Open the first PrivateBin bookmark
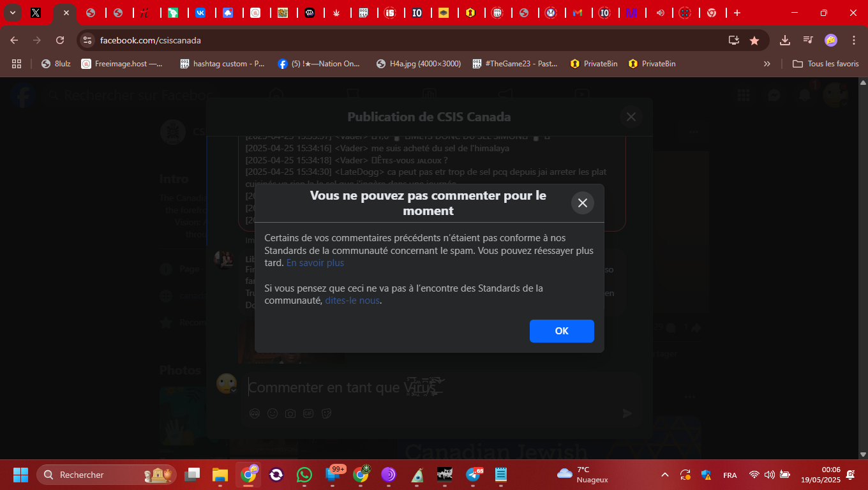The height and width of the screenshot is (490, 868). [x=594, y=64]
